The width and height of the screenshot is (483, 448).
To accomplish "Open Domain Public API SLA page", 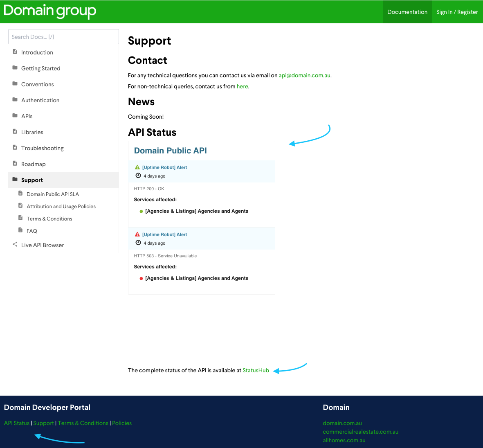I will tap(53, 194).
